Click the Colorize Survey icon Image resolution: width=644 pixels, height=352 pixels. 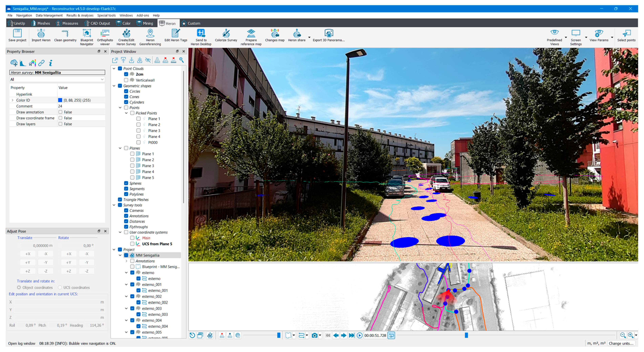[226, 33]
